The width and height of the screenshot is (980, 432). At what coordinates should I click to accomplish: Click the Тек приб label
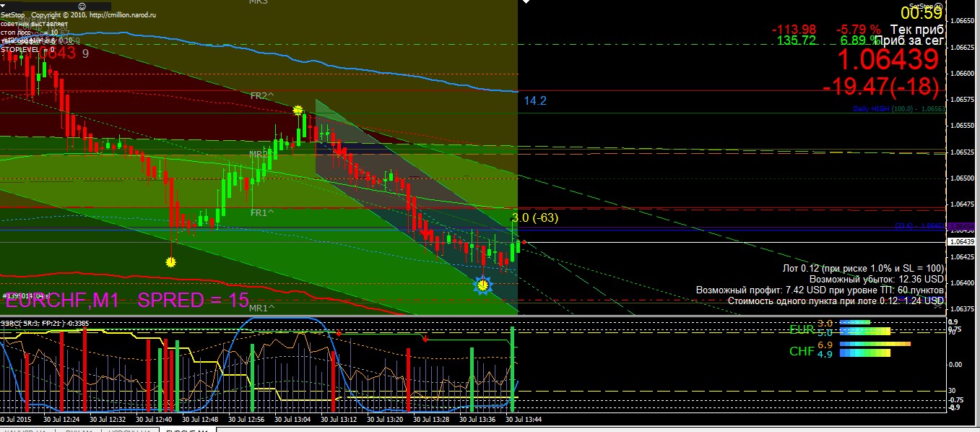pos(917,30)
